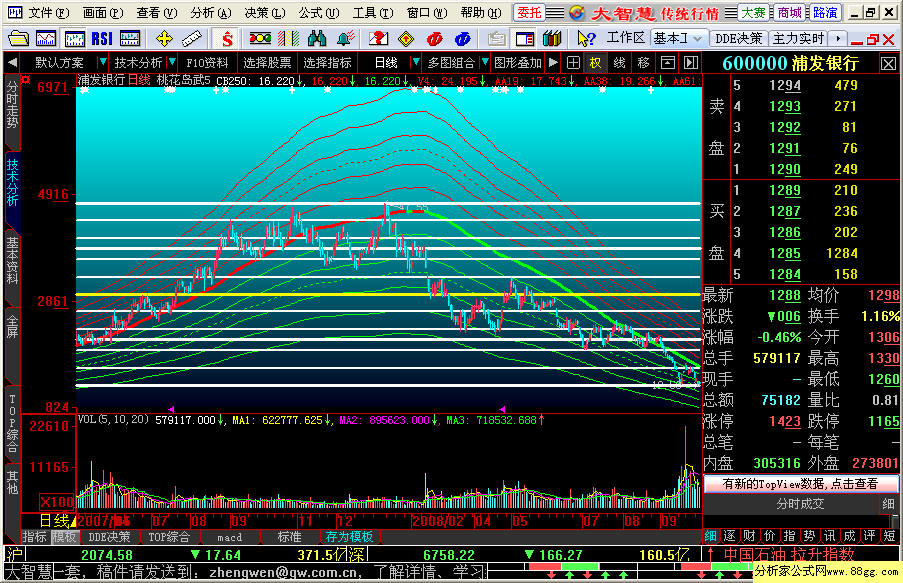Click the 商城 link in title bar
903x583 pixels.
click(790, 13)
